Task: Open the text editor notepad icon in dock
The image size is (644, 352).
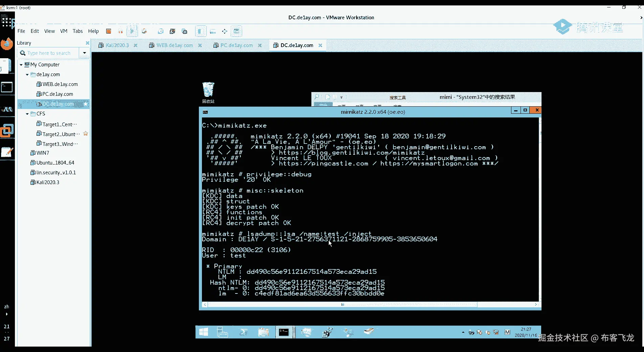Action: tap(7, 152)
